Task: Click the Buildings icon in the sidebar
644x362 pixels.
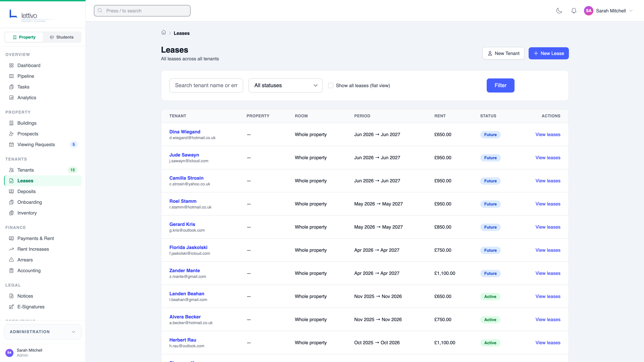Action: [x=12, y=123]
